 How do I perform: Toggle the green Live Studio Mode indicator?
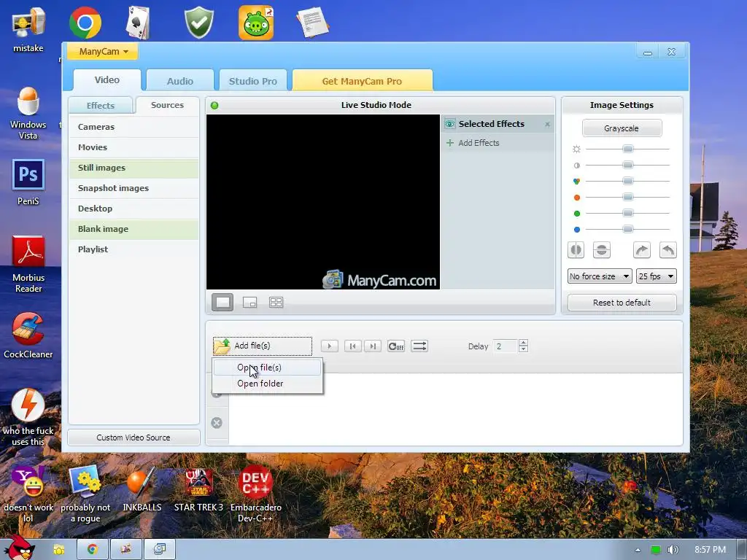214,105
